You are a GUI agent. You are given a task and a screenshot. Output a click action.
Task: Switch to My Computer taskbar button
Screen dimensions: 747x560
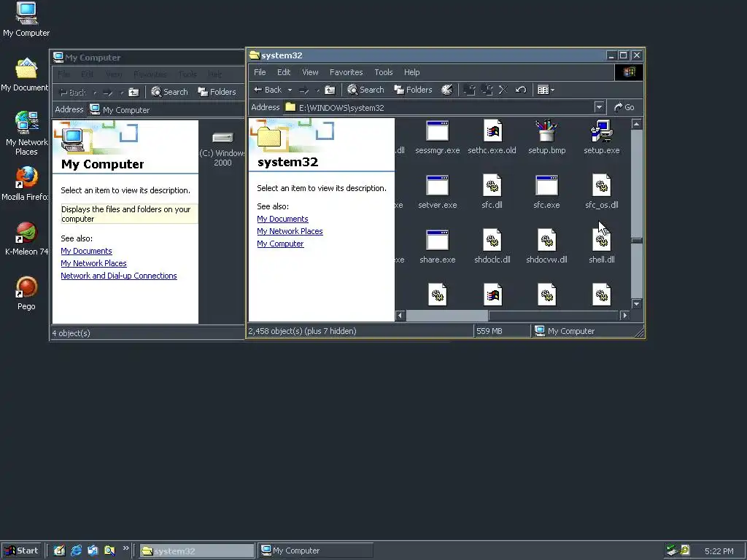click(316, 551)
